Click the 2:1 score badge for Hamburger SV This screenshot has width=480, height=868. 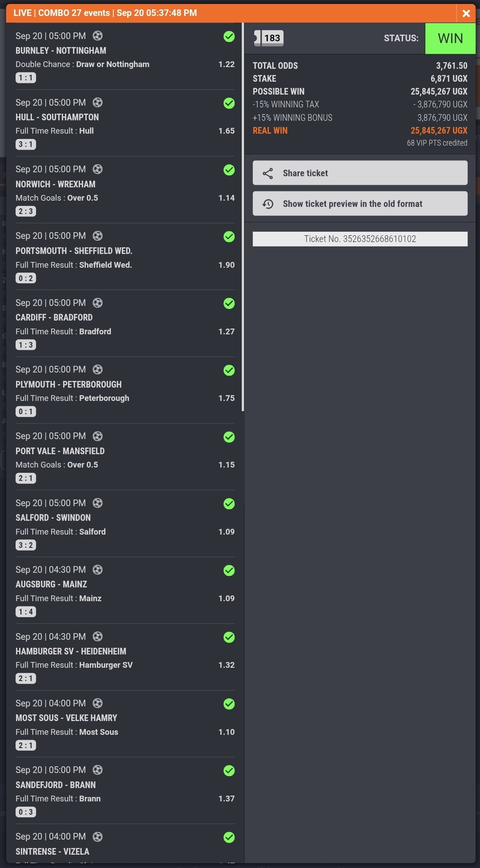(26, 678)
